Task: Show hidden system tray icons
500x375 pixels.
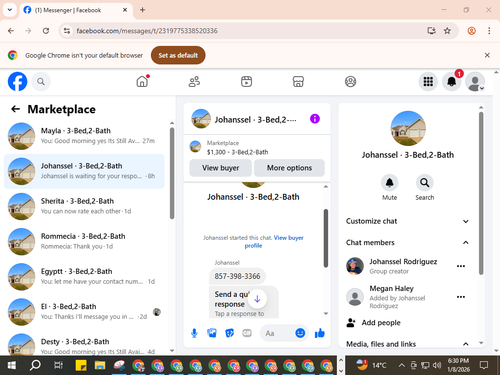Action: tap(402, 365)
